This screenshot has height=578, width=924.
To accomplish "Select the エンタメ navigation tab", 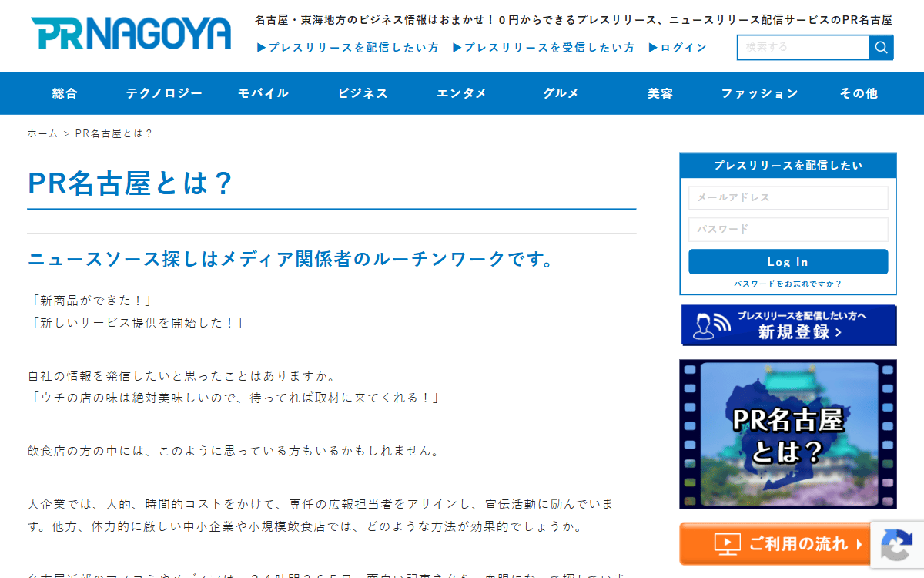I will pos(462,93).
